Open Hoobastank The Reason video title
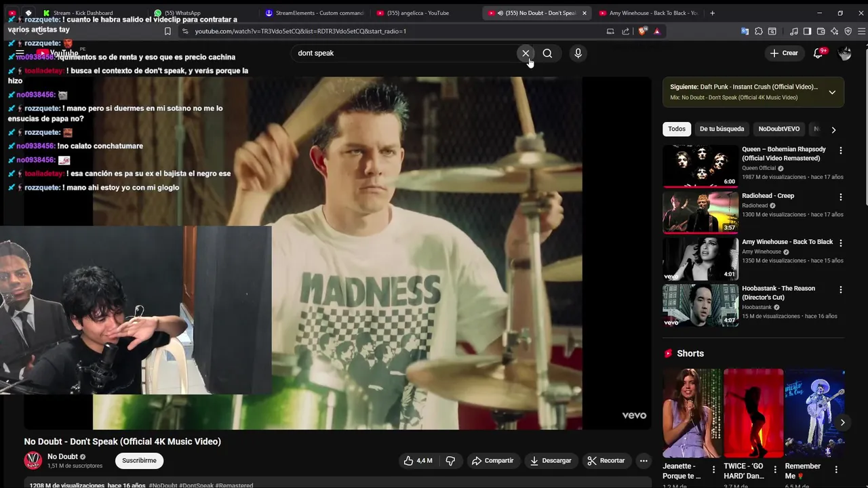 778,293
